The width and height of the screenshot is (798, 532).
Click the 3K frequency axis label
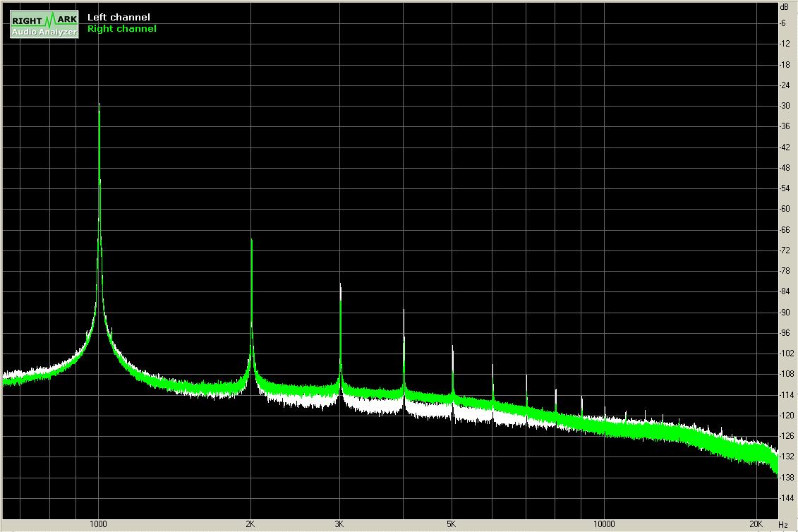[x=339, y=524]
